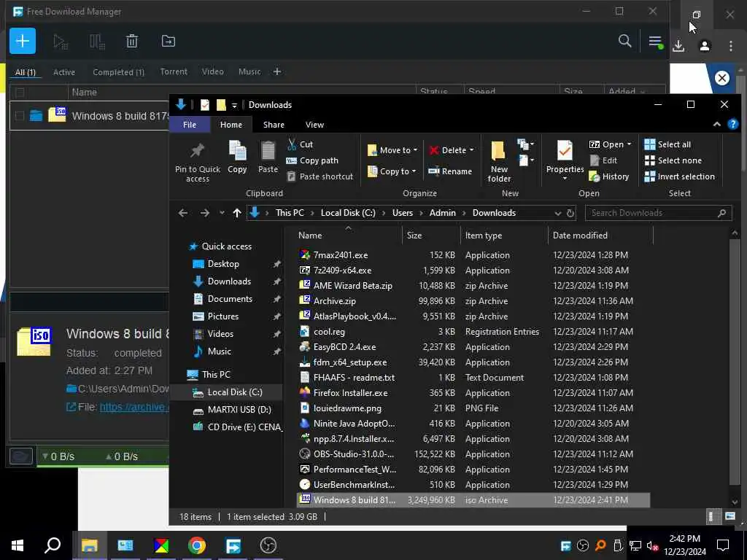Create a New folder from ribbon

point(499,161)
